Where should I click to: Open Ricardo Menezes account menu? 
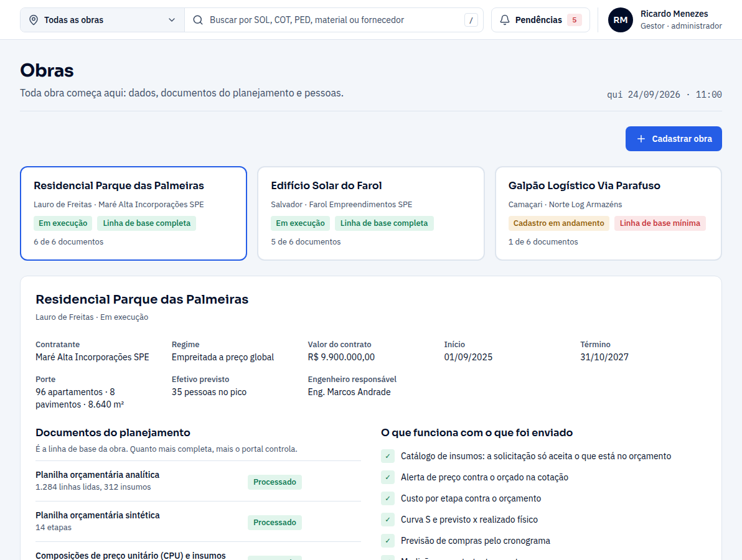click(x=665, y=20)
